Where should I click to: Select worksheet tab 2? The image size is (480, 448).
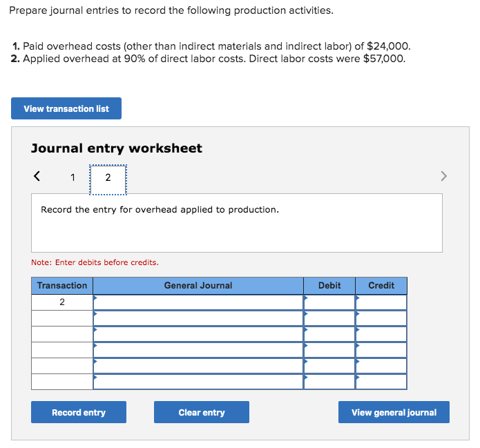[x=108, y=179]
